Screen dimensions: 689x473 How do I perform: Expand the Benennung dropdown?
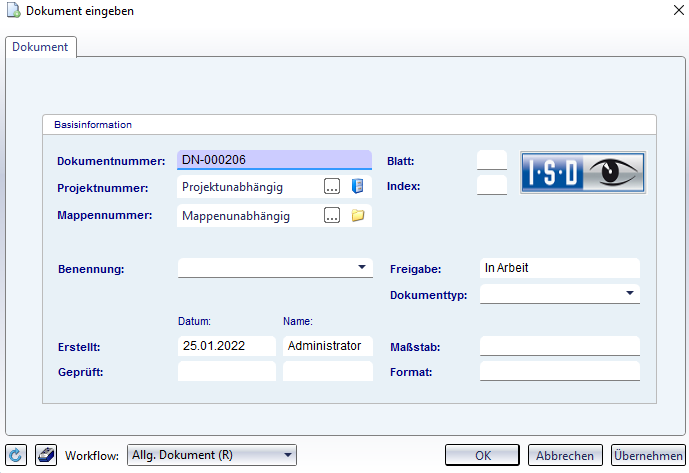[362, 267]
